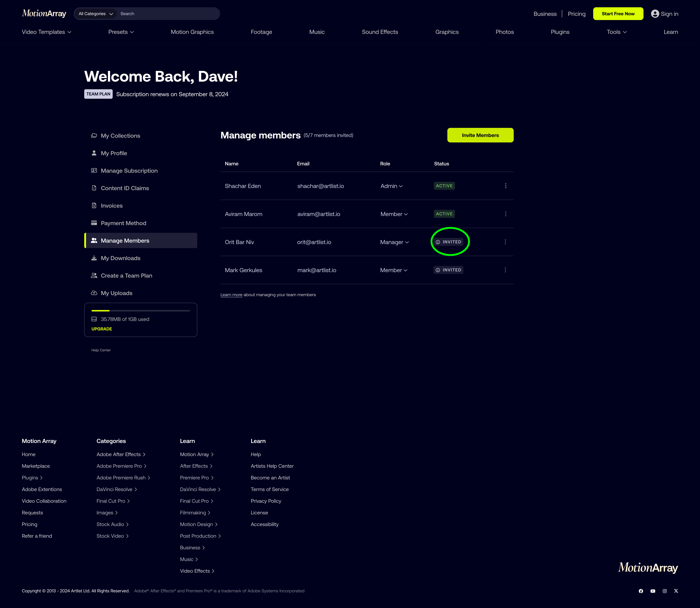
Task: Click info icon on Orit's INVITED badge
Action: [438, 242]
